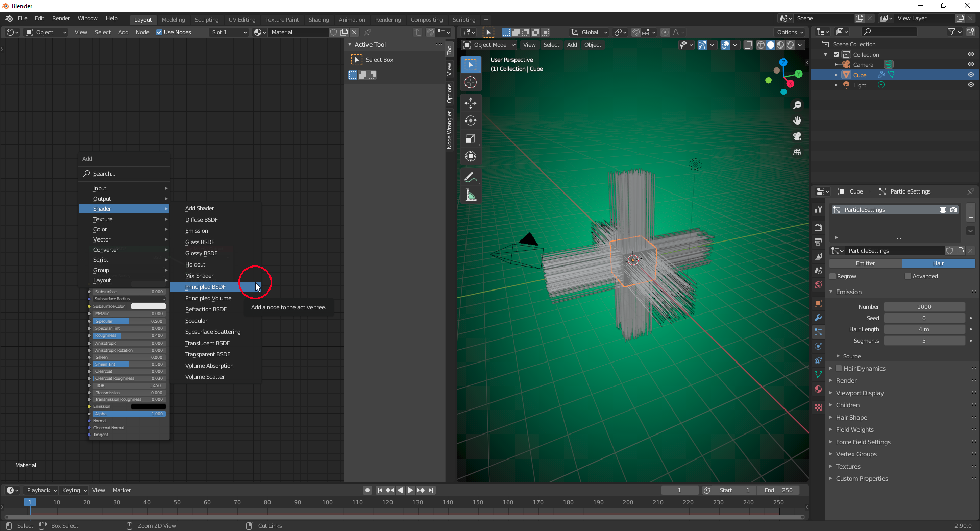Open the Material properties tab
Screen dimensions: 980x531
[x=818, y=389]
